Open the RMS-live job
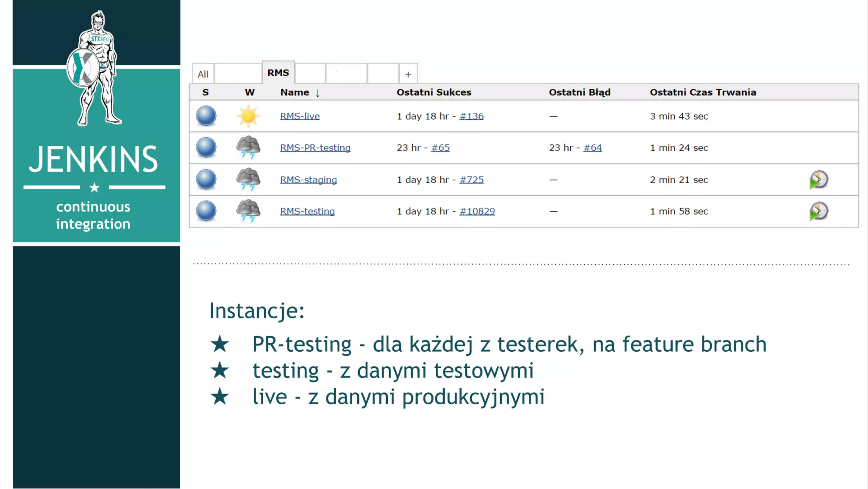868x489 pixels. (x=300, y=116)
